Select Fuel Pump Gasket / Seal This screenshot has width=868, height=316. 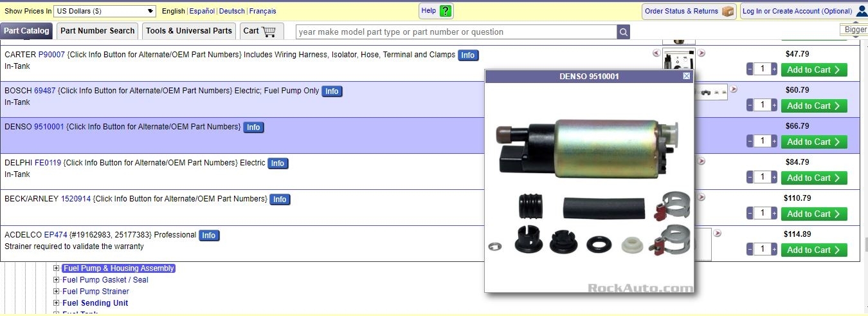pyautogui.click(x=105, y=280)
